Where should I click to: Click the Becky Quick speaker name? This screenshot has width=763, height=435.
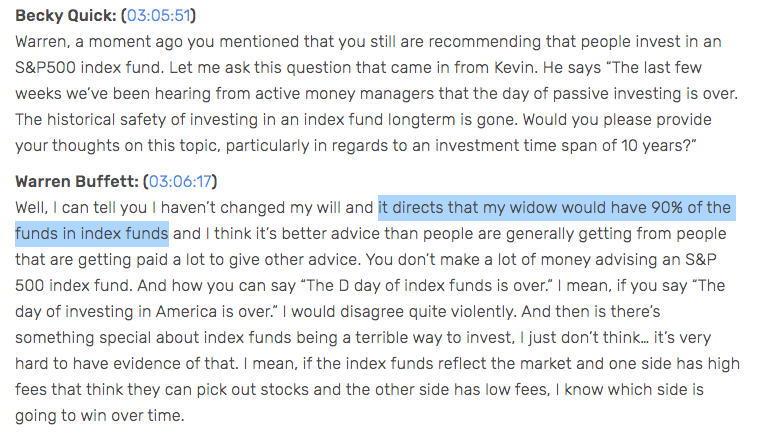point(66,17)
